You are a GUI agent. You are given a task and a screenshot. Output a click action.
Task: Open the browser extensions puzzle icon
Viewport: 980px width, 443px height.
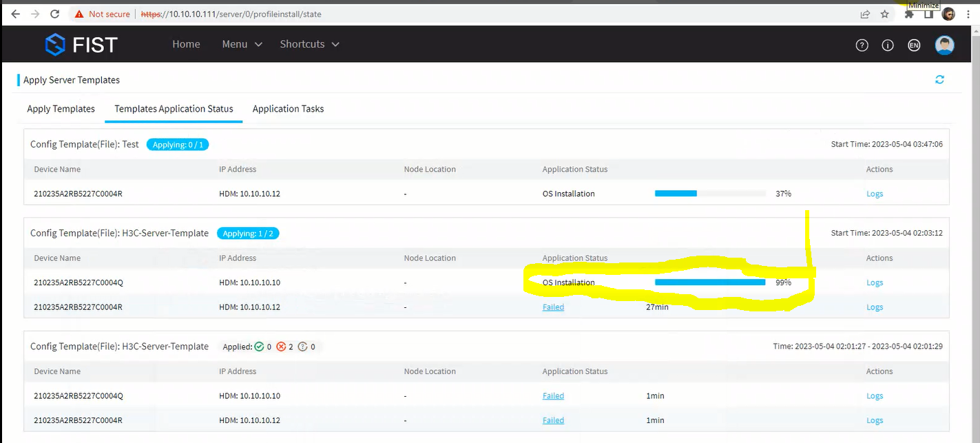(910, 14)
